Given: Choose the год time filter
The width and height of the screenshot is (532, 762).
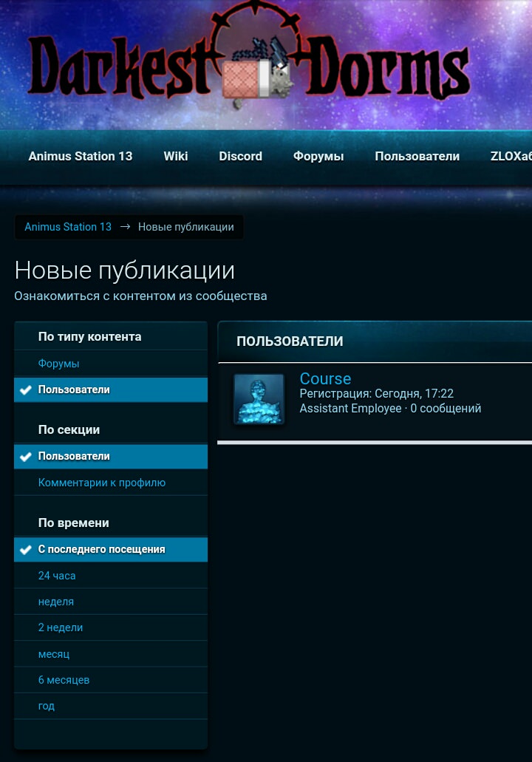Looking at the screenshot, I should point(111,706).
